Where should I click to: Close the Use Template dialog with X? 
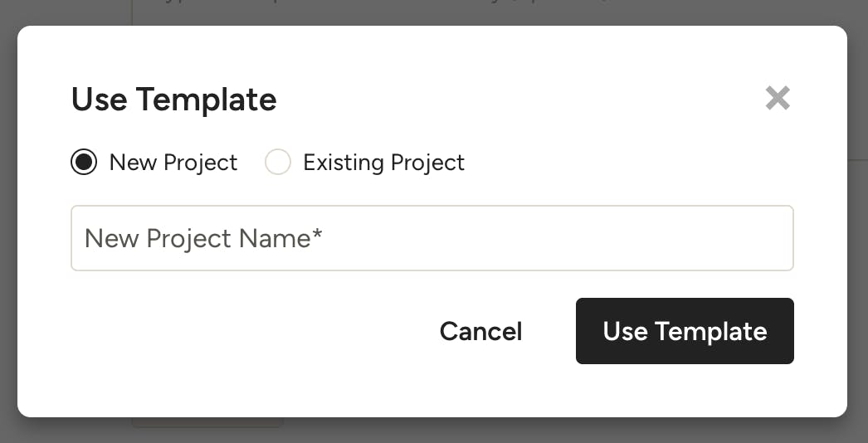click(x=778, y=99)
